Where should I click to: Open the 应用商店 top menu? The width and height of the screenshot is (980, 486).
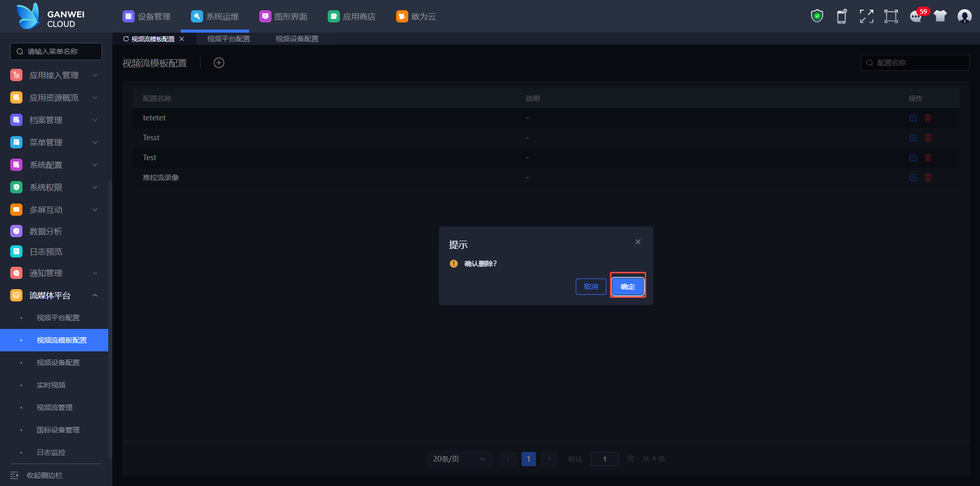tap(352, 16)
